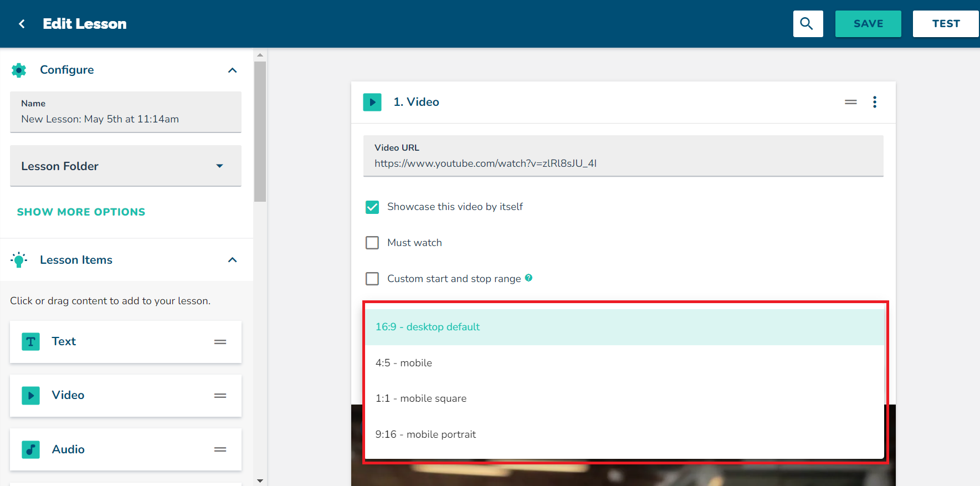Collapse the Configure section chevron
Screen dimensions: 980x486
click(x=233, y=70)
